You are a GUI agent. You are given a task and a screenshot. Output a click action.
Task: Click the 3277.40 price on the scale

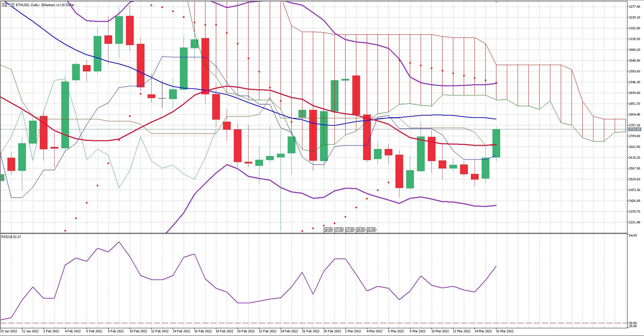[x=634, y=7]
